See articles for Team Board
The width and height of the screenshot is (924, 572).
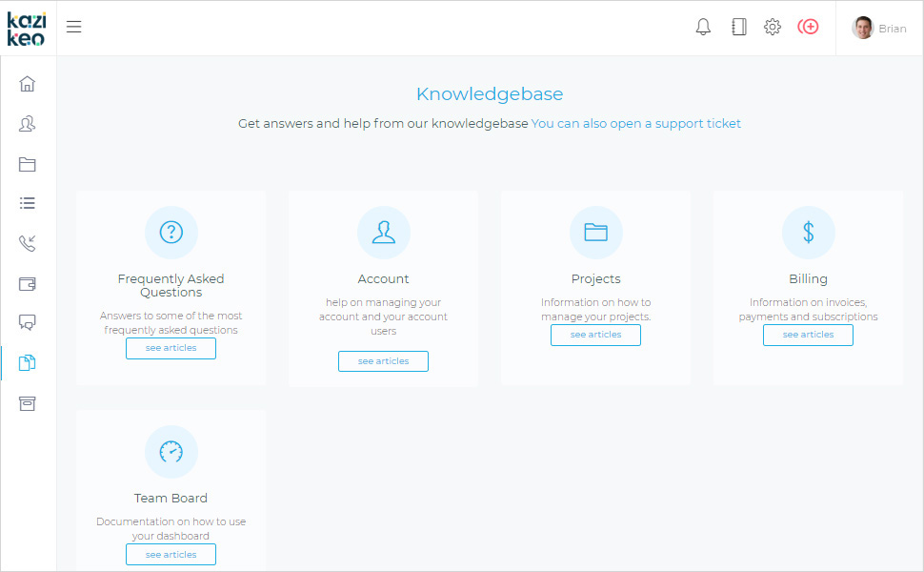point(171,554)
